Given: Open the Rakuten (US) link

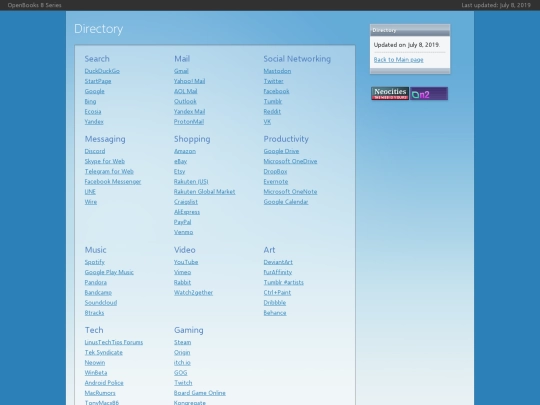Looking at the screenshot, I should (191, 181).
